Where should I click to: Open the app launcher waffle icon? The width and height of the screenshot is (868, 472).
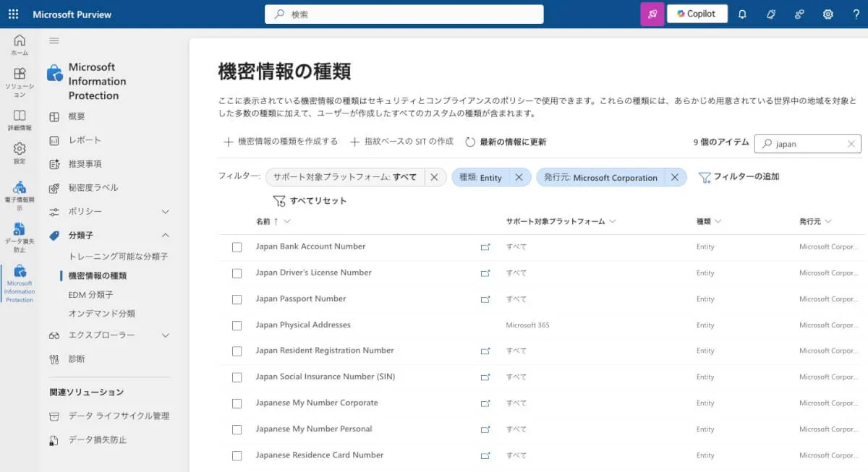13,14
